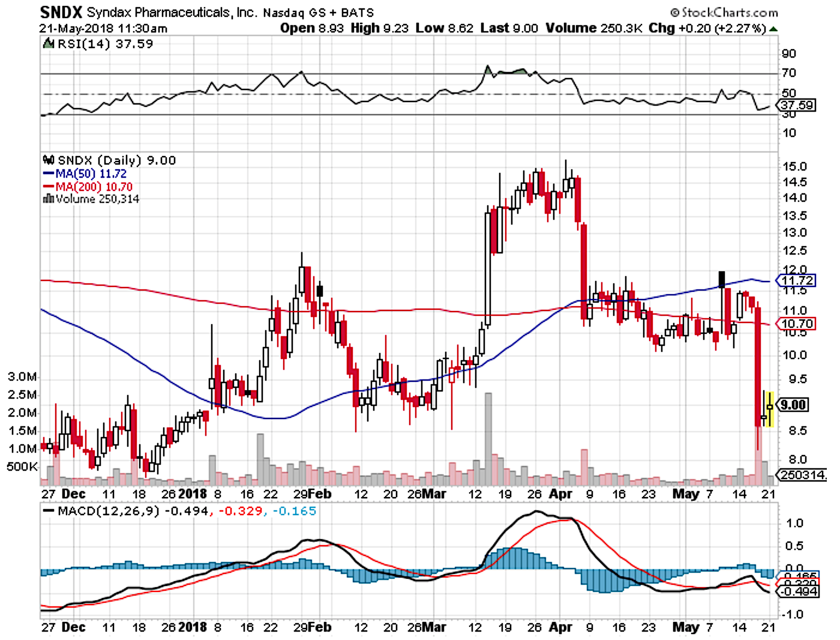Click the Syndax Pharmaceuticals, Inc. company name

[172, 13]
